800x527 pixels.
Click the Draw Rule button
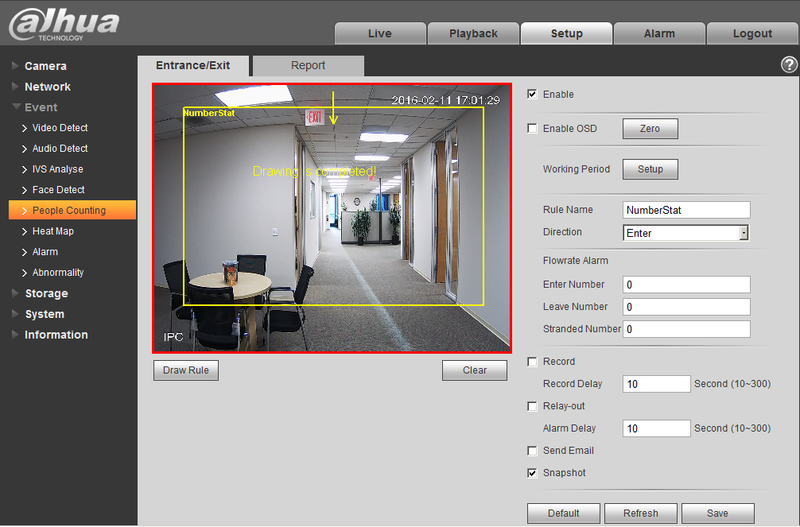pos(186,370)
